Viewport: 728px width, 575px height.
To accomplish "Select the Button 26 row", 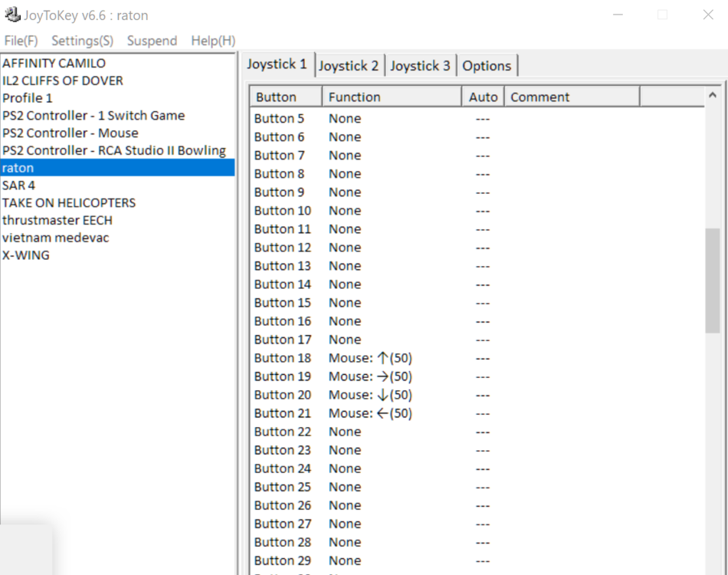I will pyautogui.click(x=477, y=505).
